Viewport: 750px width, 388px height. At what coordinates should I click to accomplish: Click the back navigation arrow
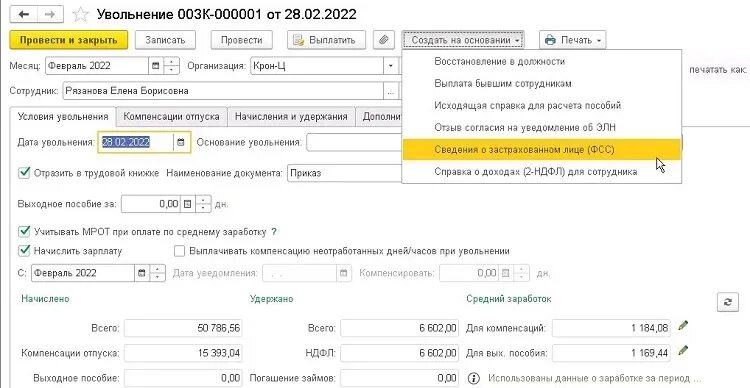coord(24,14)
